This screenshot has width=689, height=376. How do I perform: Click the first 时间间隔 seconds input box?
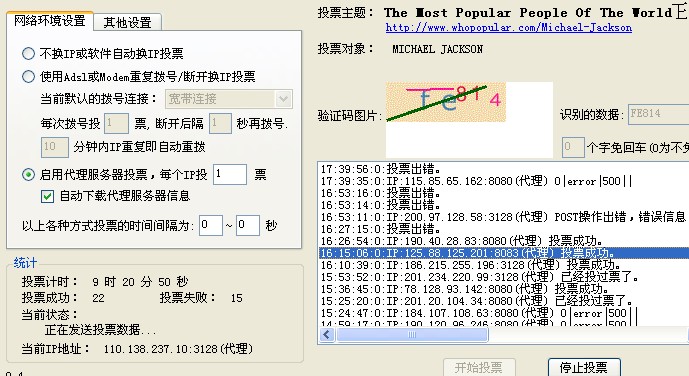click(x=210, y=225)
